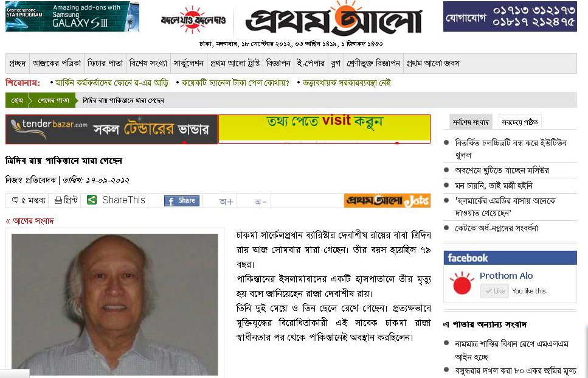Open Prothom Alo Facebook page link

(506, 276)
